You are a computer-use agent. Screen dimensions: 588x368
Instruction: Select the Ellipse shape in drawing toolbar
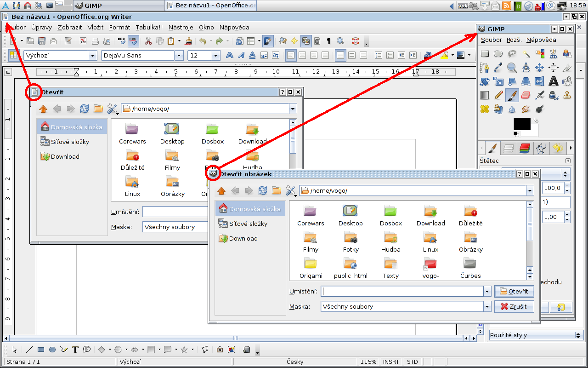point(52,350)
